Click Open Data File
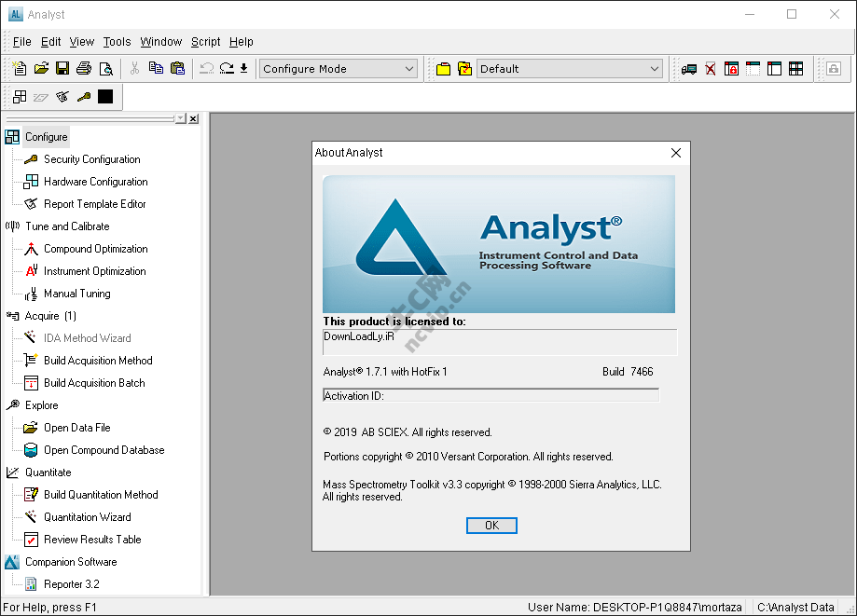Image resolution: width=857 pixels, height=616 pixels. (77, 428)
